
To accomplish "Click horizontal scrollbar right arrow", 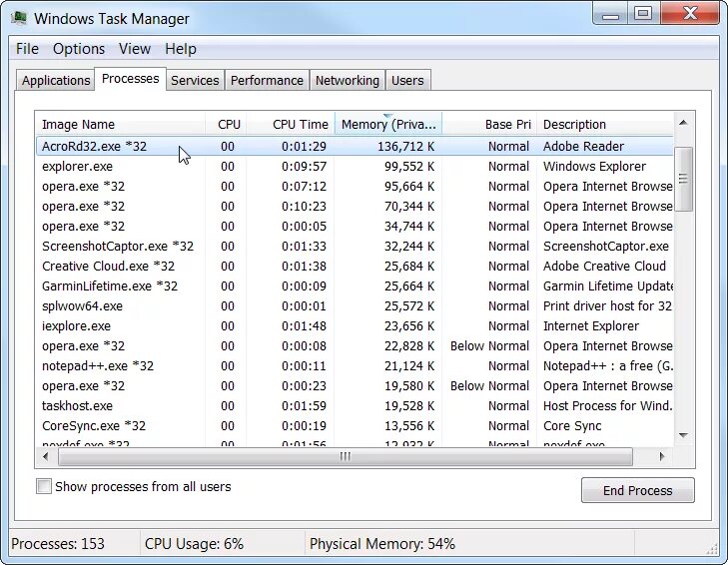I will [661, 456].
